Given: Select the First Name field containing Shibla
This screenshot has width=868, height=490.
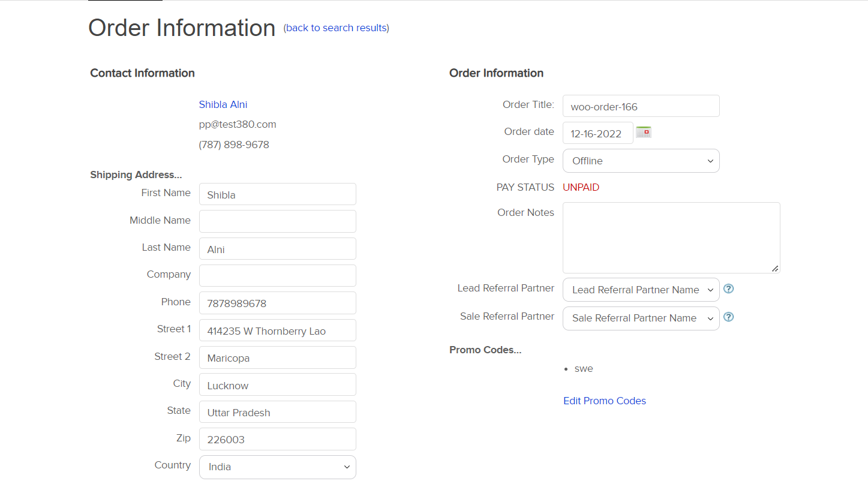Looking at the screenshot, I should 277,194.
